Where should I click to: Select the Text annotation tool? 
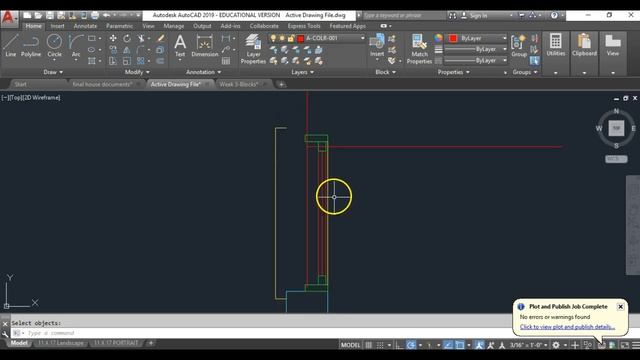click(180, 45)
